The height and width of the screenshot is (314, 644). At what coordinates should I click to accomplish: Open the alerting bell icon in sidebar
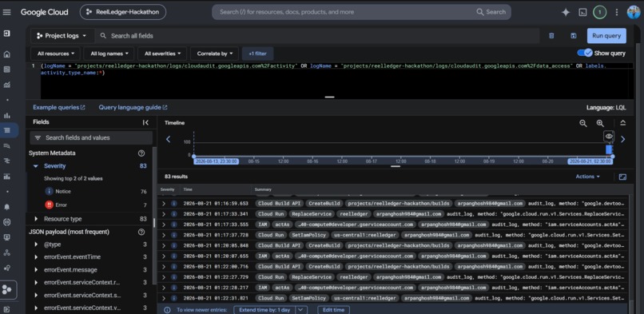6,206
